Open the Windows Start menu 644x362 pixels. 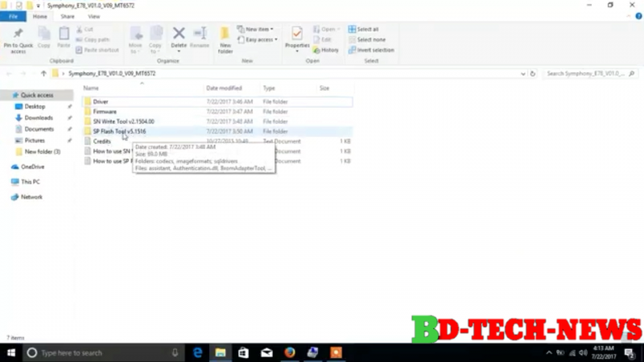click(x=11, y=352)
